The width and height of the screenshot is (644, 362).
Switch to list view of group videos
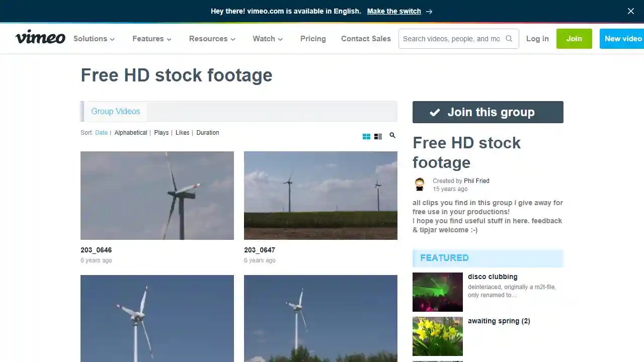point(378,136)
